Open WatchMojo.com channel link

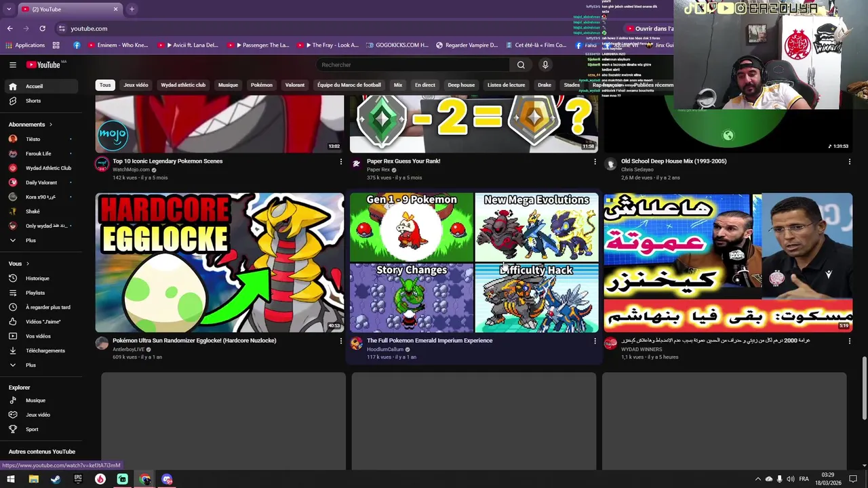(131, 170)
